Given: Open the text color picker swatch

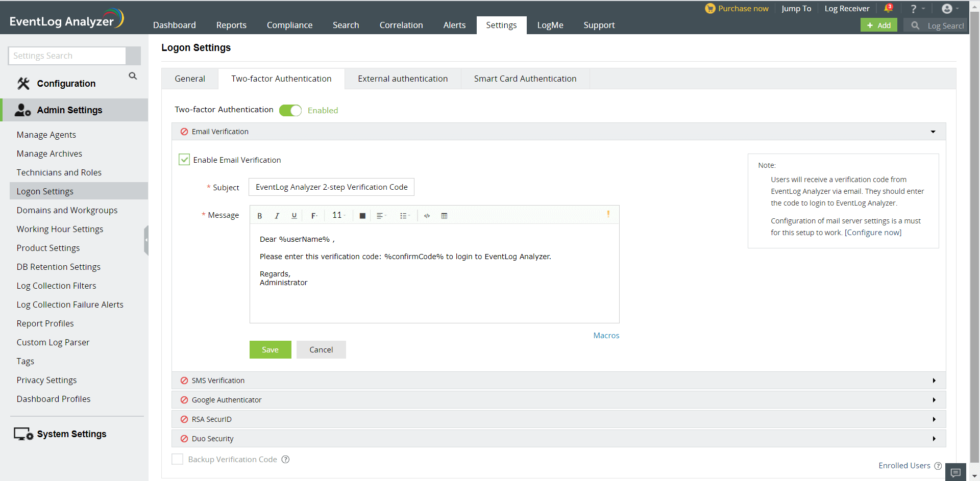Looking at the screenshot, I should point(362,216).
